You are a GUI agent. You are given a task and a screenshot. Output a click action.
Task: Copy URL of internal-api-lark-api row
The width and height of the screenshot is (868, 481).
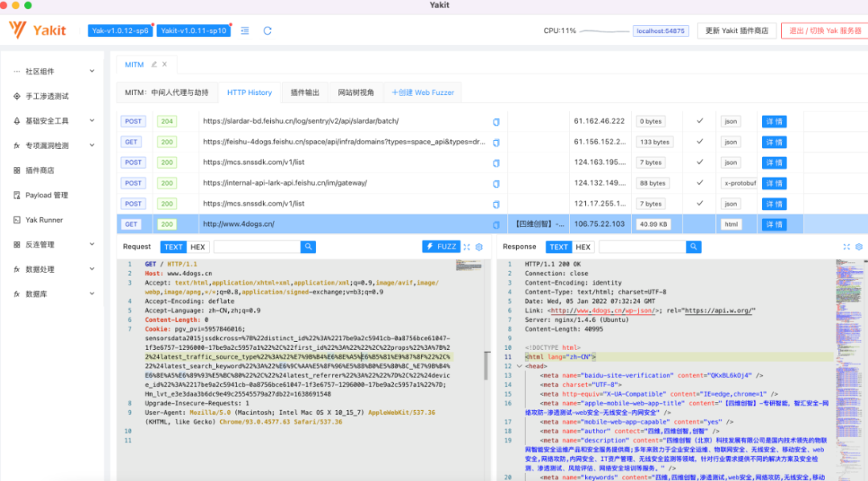click(496, 183)
